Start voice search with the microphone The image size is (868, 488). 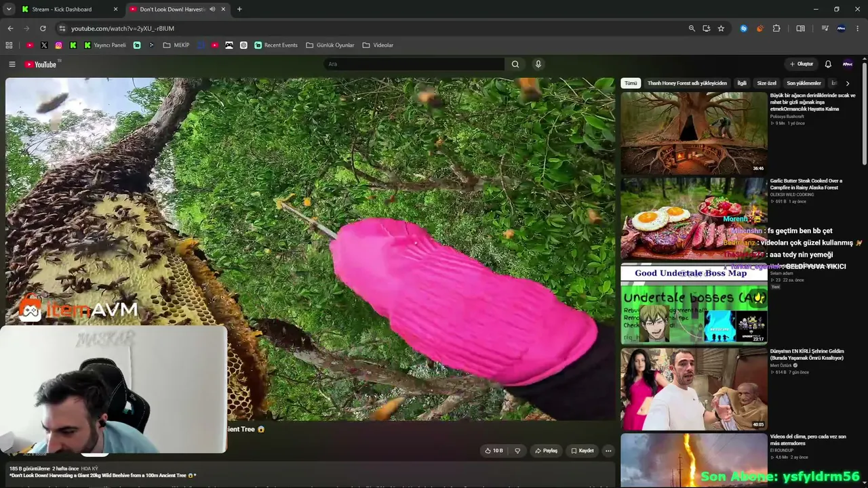(538, 64)
